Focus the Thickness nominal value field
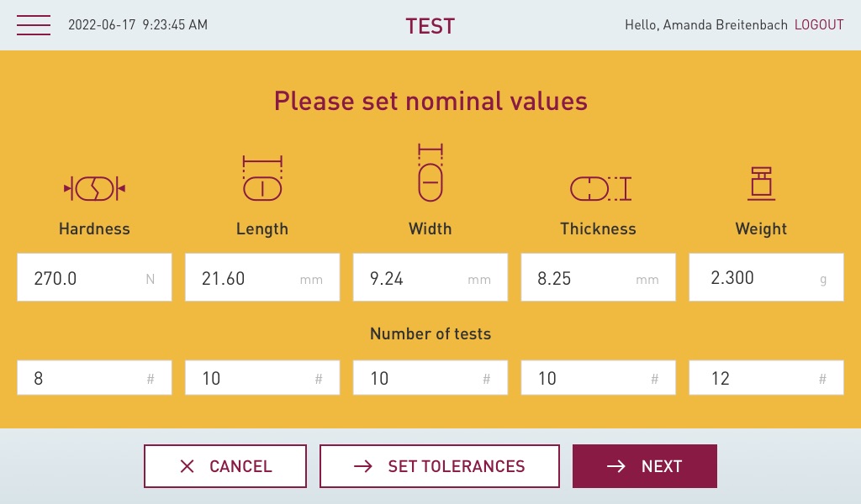This screenshot has height=504, width=861. 599,278
